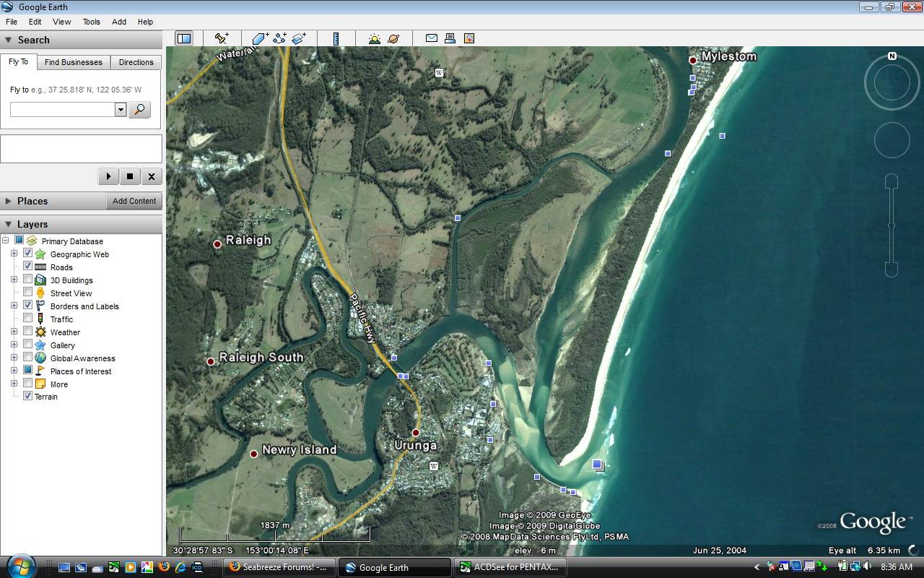
Task: Turn on the Traffic layer checkbox
Action: tap(28, 319)
